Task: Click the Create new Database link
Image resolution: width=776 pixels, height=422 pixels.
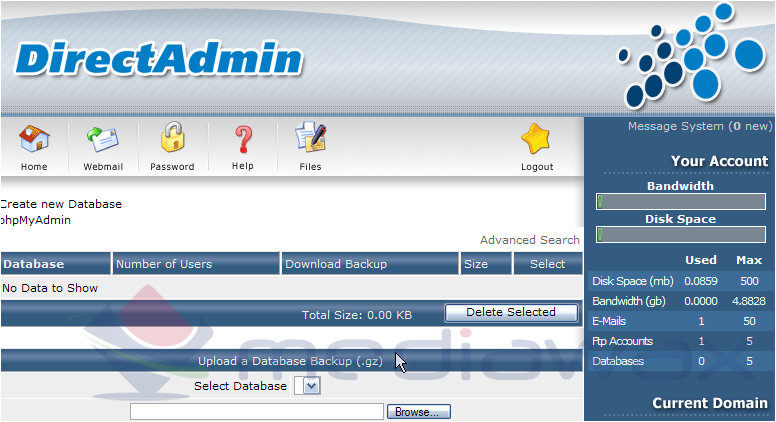Action: (x=60, y=204)
